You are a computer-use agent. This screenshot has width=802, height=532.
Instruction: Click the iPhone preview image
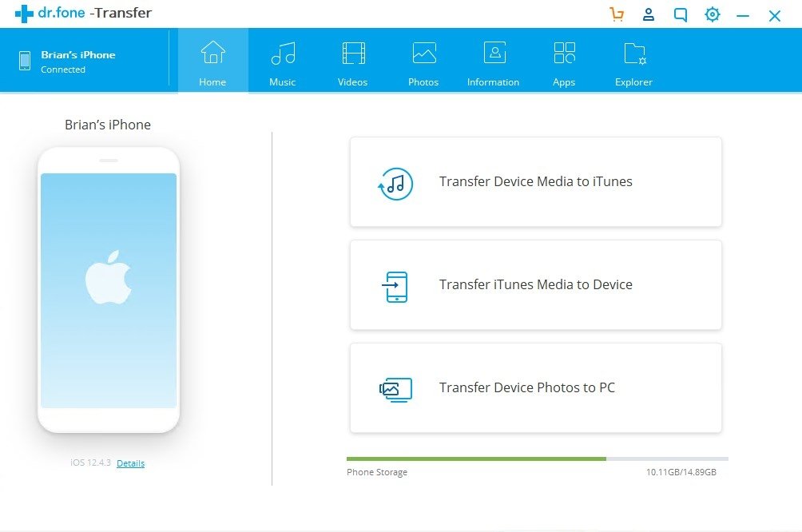click(109, 290)
